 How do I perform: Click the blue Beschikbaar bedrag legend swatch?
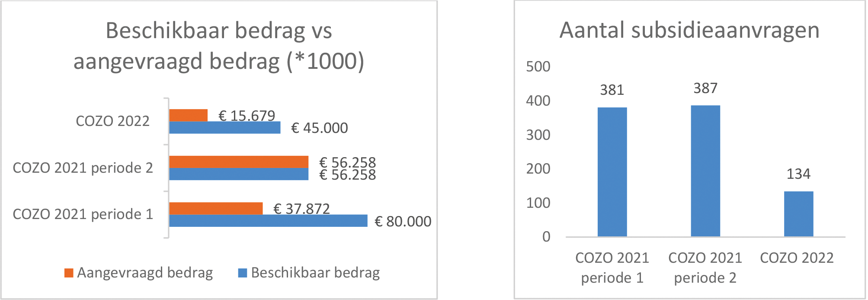tap(242, 273)
